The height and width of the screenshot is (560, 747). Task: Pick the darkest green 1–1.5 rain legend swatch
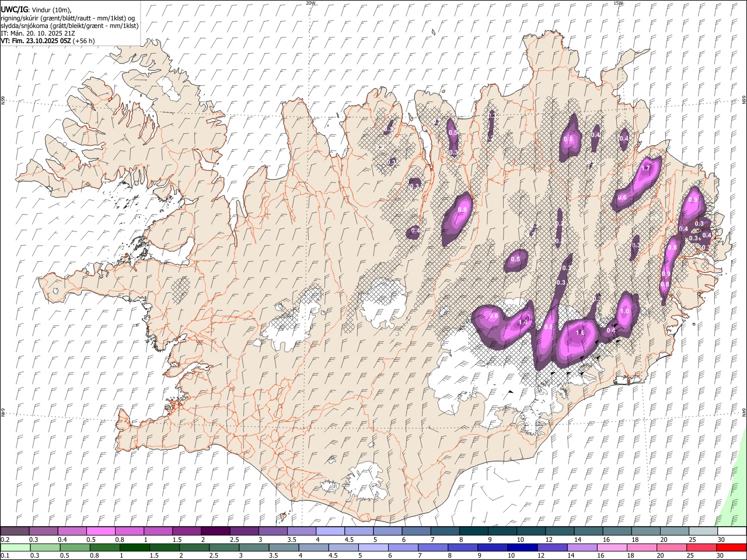coord(135,548)
